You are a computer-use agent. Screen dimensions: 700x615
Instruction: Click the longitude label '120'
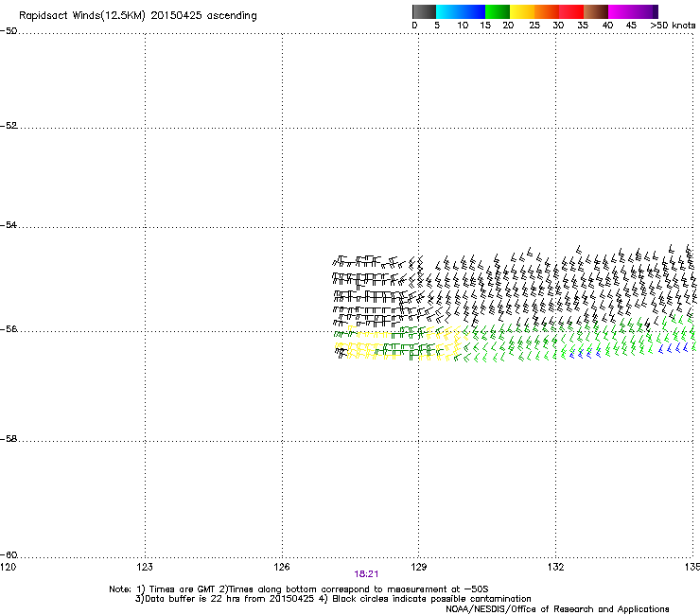(x=8, y=567)
